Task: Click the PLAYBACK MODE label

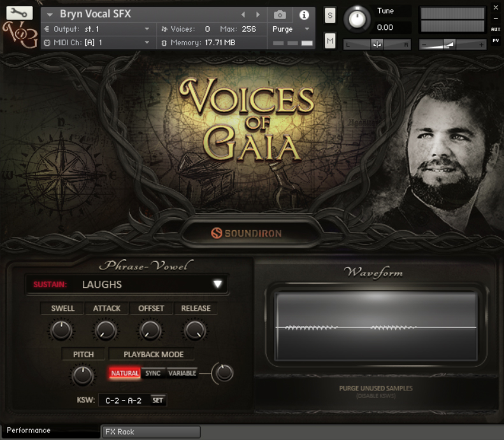Action: click(154, 355)
